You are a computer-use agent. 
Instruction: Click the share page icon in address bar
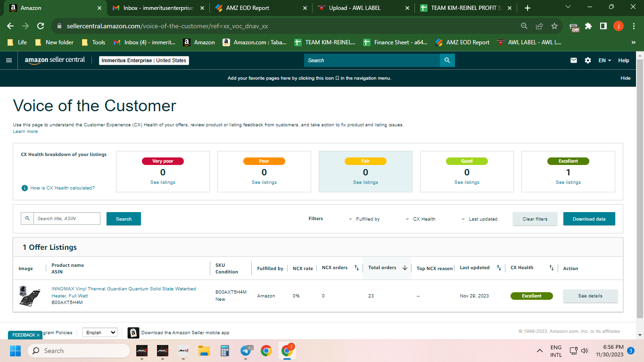(539, 26)
